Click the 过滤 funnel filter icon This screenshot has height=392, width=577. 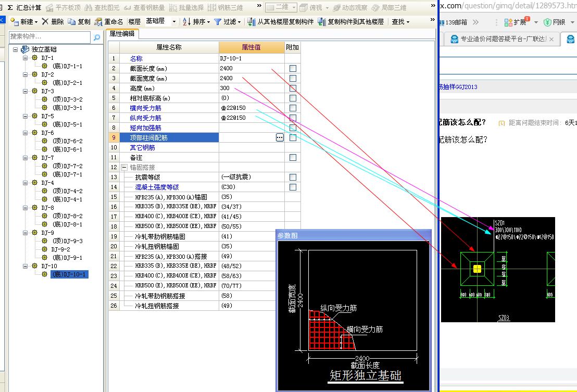click(x=218, y=22)
